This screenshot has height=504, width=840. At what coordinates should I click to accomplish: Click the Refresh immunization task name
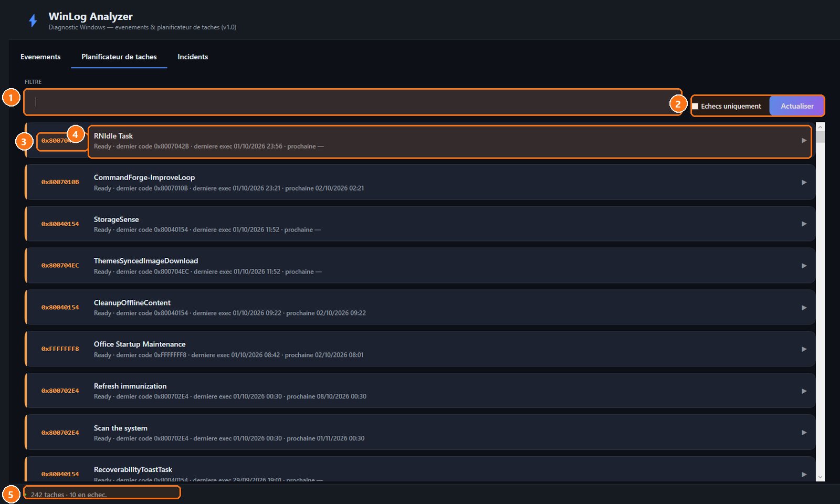point(130,386)
